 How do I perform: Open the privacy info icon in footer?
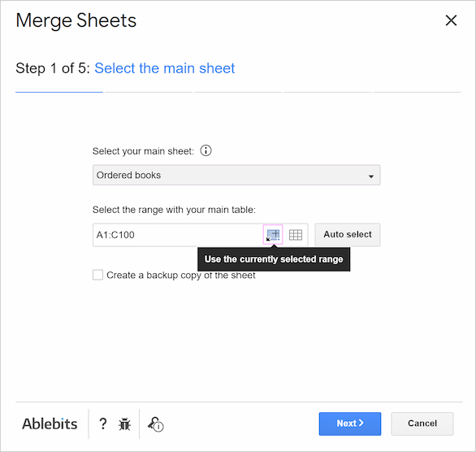pos(155,424)
